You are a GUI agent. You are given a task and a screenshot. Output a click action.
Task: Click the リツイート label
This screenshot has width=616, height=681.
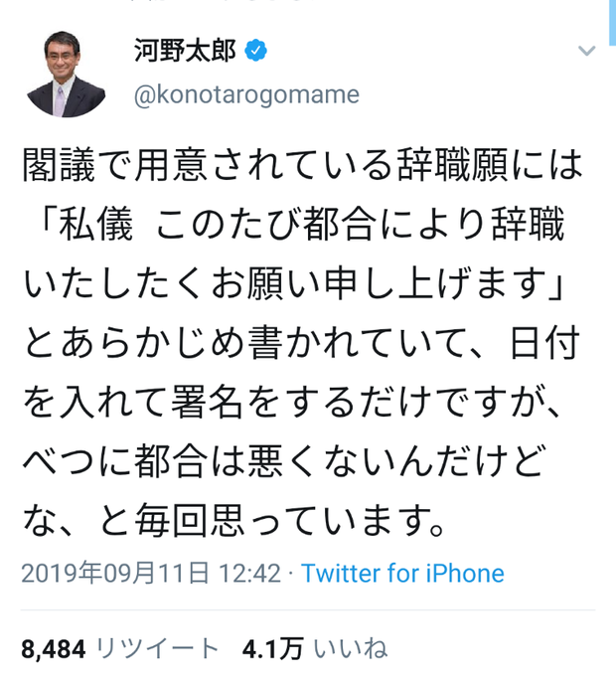(x=157, y=649)
